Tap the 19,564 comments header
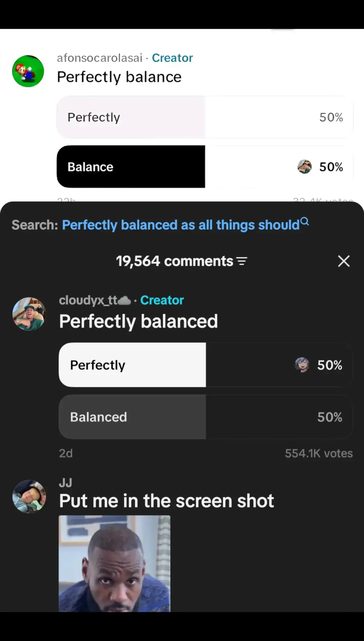 pyautogui.click(x=175, y=261)
